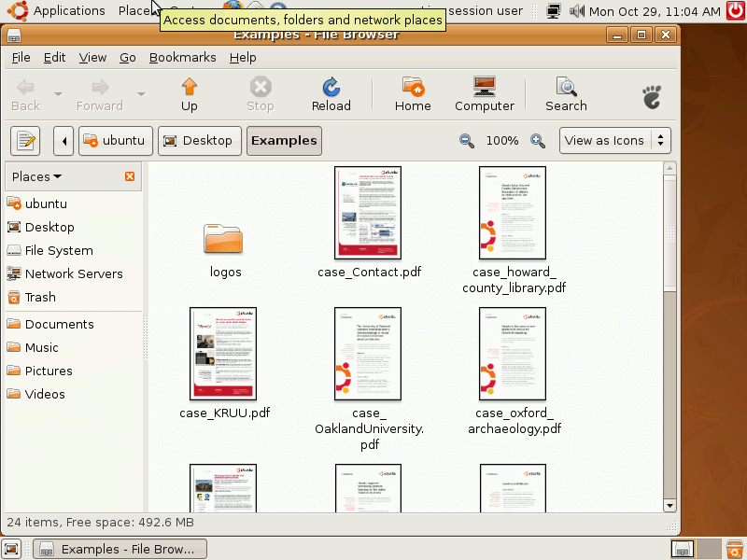
Task: Open Network Servers in the sidebar
Action: [64, 273]
